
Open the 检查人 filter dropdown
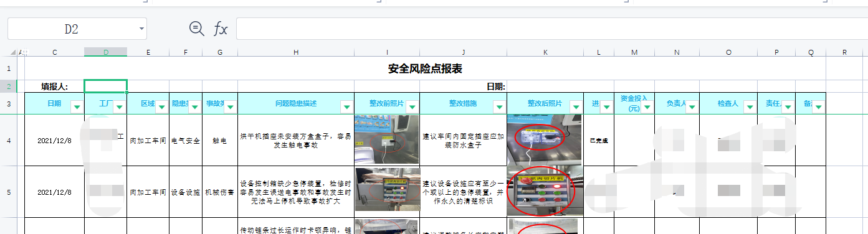tap(750, 107)
